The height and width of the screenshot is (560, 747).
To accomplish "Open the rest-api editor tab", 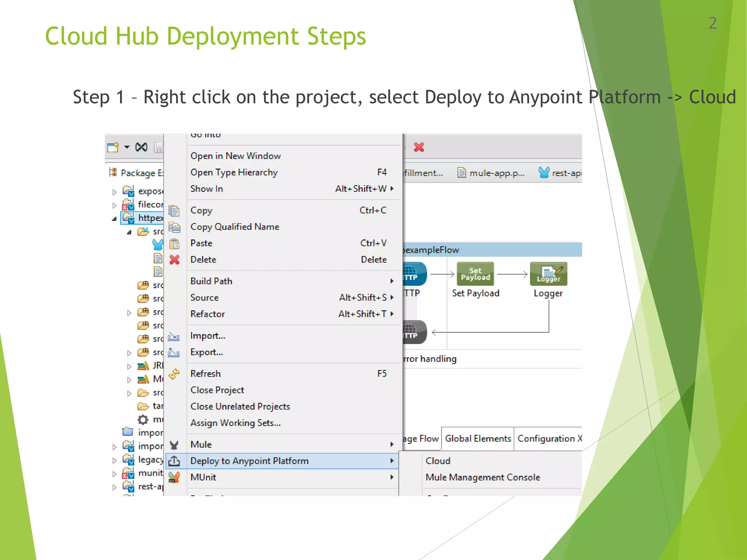I will 560,173.
